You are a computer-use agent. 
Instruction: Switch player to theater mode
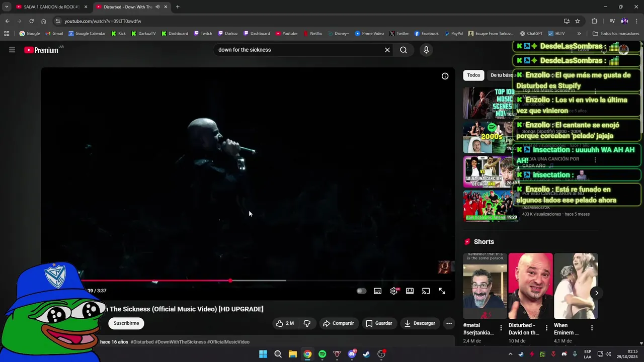410,291
